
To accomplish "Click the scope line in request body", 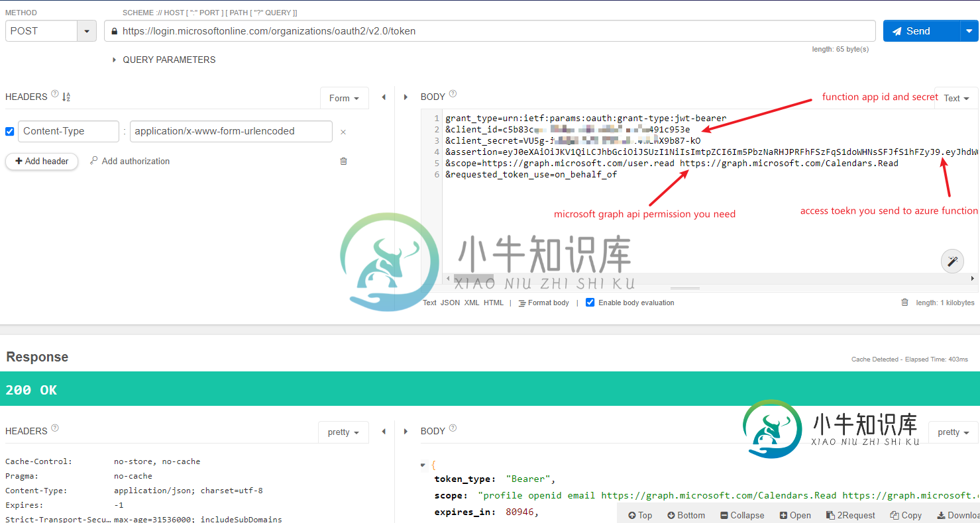I will click(x=671, y=164).
